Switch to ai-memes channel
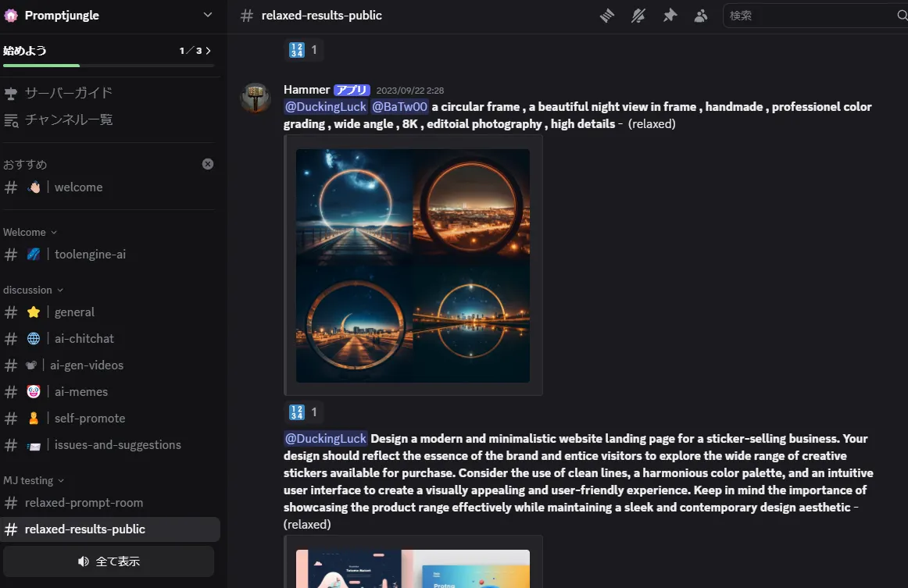The width and height of the screenshot is (908, 588). (80, 392)
